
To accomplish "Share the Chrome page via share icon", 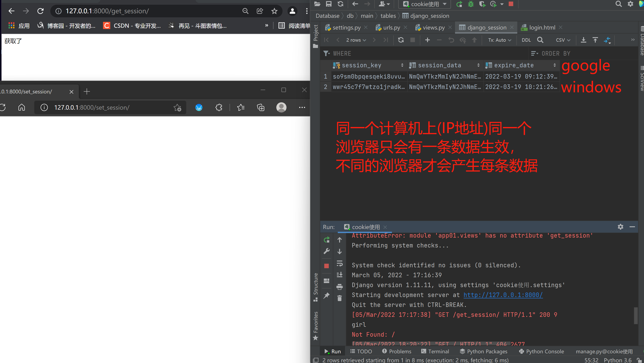I will click(x=260, y=11).
